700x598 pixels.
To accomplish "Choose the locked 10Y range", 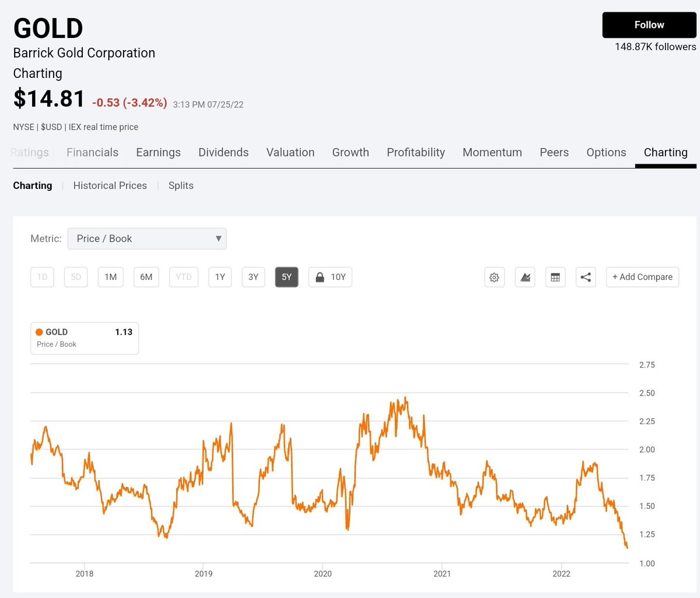I will coord(330,277).
